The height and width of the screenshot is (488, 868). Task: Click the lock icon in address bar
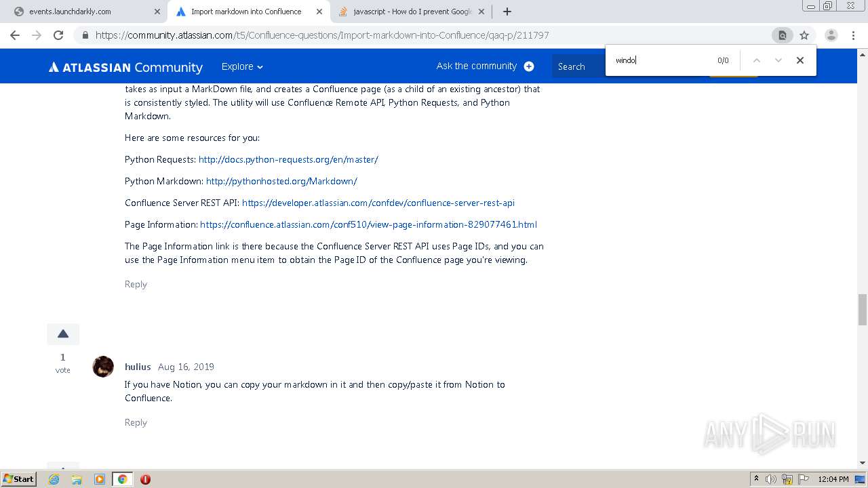[85, 35]
